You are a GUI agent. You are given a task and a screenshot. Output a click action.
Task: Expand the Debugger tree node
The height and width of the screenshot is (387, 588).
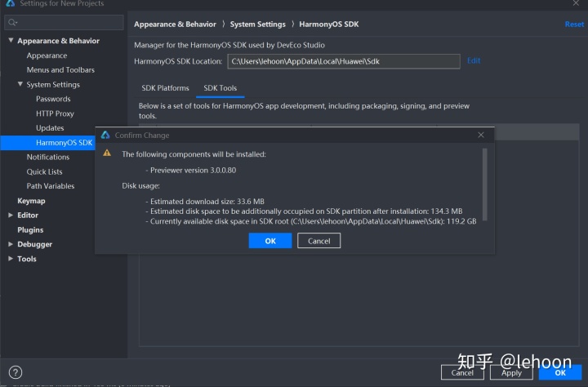[11, 244]
